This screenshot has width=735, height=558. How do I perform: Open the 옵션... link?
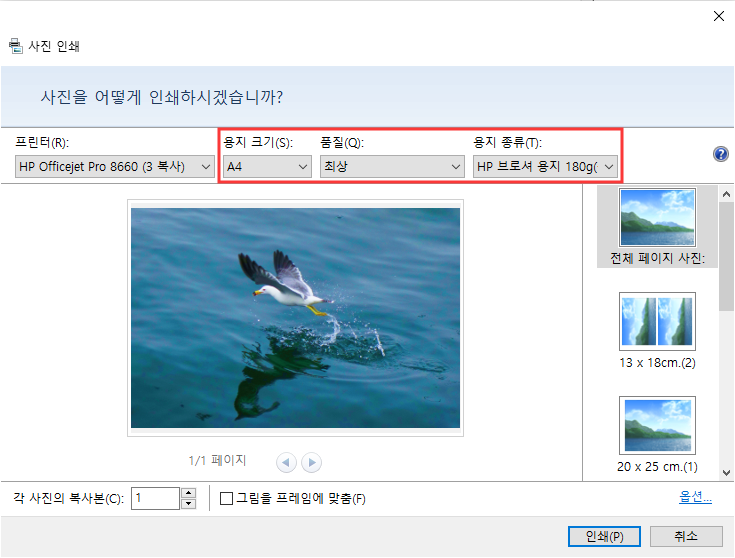click(x=695, y=498)
